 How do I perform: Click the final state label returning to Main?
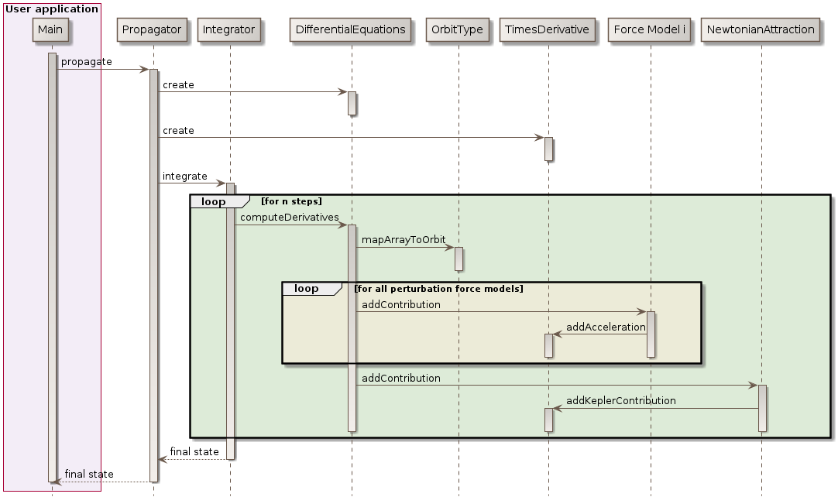[89, 474]
